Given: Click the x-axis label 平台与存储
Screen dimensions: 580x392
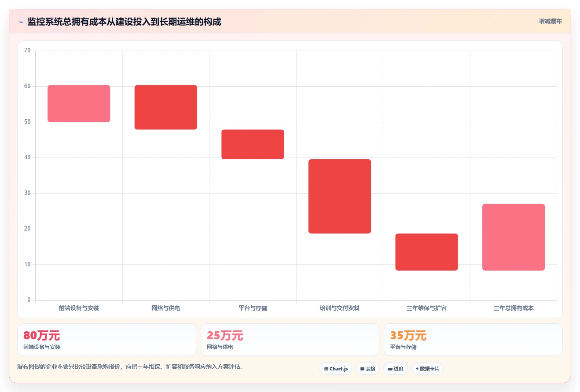Looking at the screenshot, I should [253, 308].
